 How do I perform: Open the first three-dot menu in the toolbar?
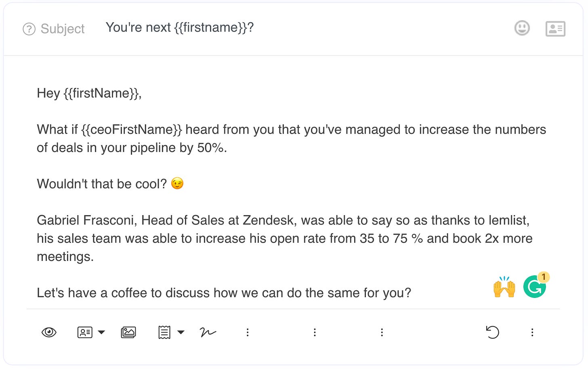click(x=248, y=332)
